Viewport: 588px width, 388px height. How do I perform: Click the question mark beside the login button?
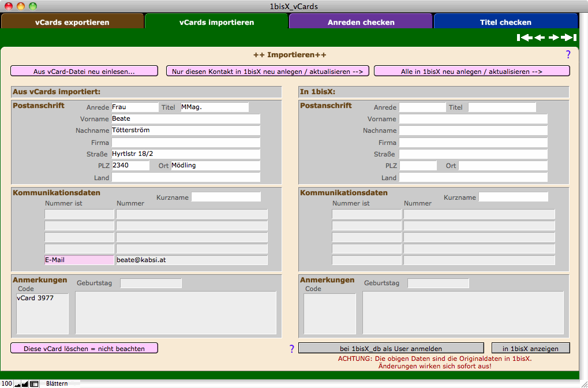click(x=291, y=349)
